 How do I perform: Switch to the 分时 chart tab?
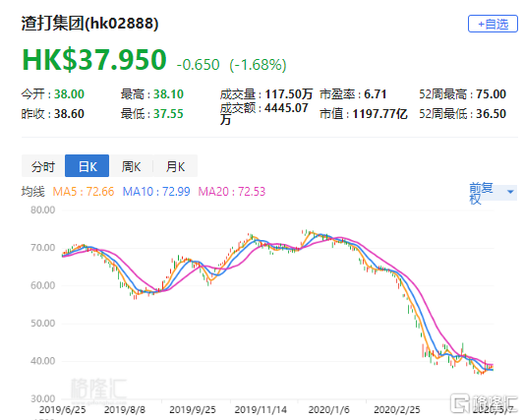pos(43,166)
